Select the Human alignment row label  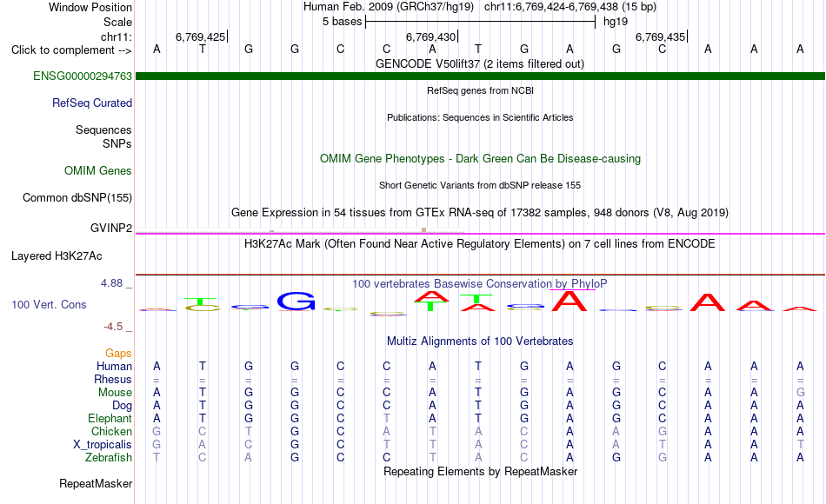click(114, 366)
